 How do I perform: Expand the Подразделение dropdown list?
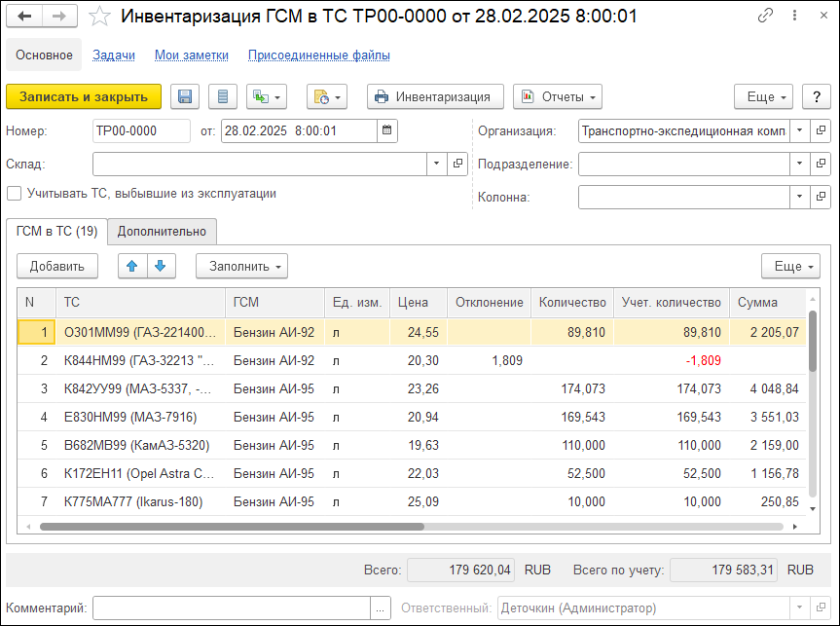[800, 164]
